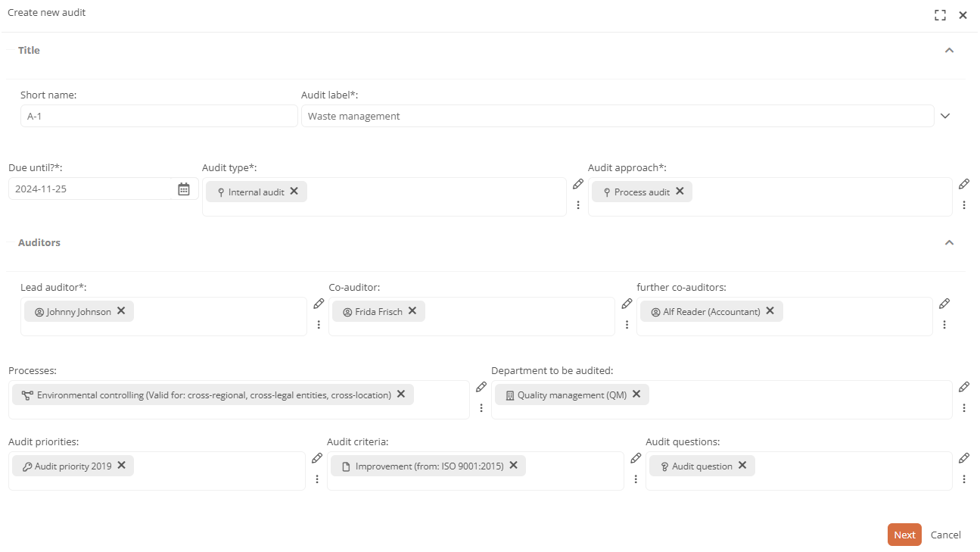This screenshot has width=980, height=552.
Task: Remove the Internal audit tag
Action: [294, 192]
